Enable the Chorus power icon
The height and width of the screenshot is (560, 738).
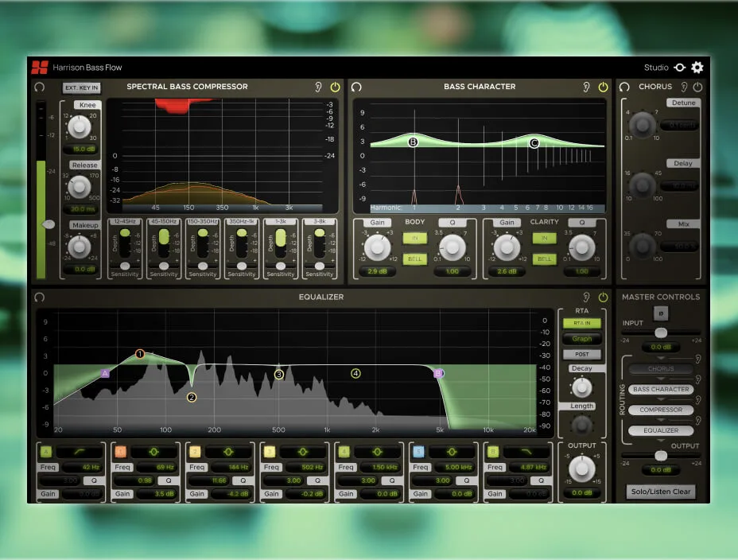click(x=697, y=87)
